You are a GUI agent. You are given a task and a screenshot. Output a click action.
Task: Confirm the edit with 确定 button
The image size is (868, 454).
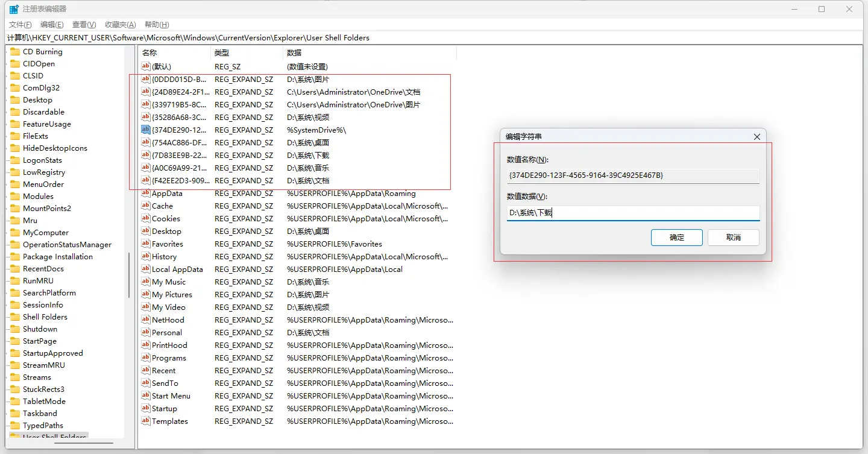(x=676, y=238)
